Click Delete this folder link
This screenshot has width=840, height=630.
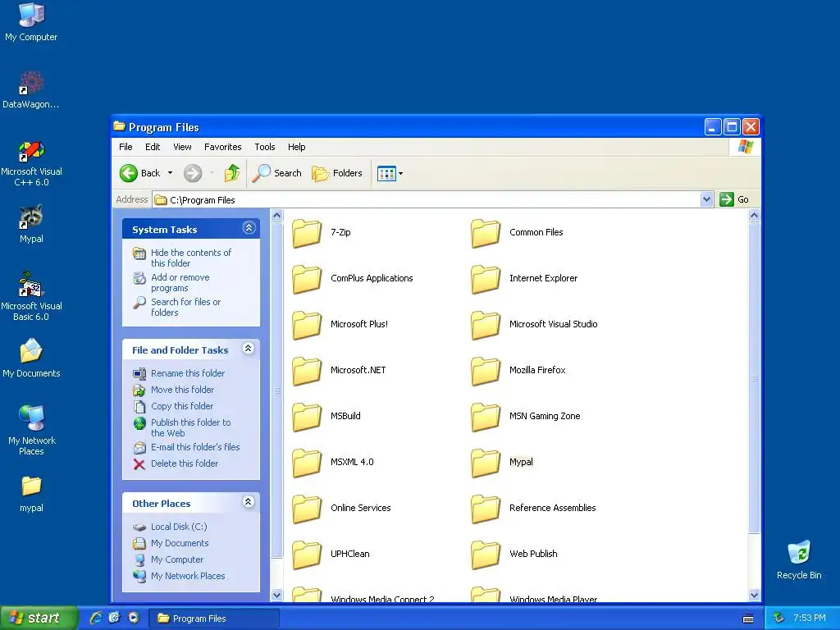pyautogui.click(x=176, y=463)
